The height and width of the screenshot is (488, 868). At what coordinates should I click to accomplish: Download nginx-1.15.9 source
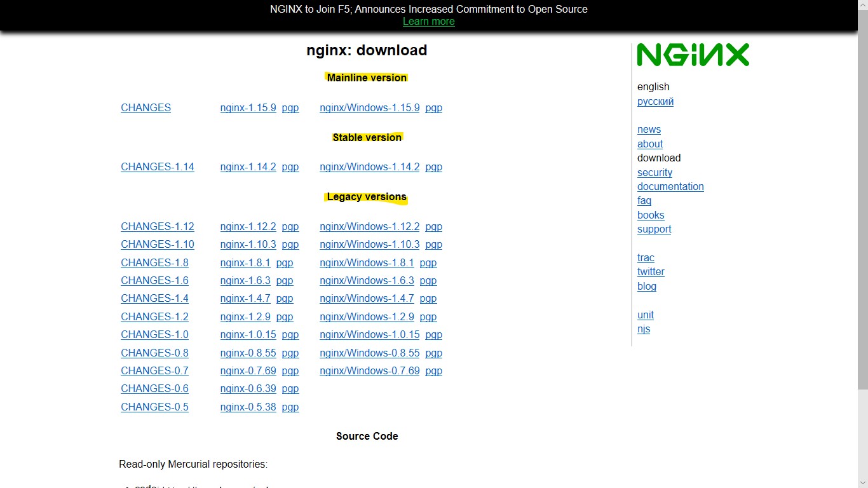[248, 108]
